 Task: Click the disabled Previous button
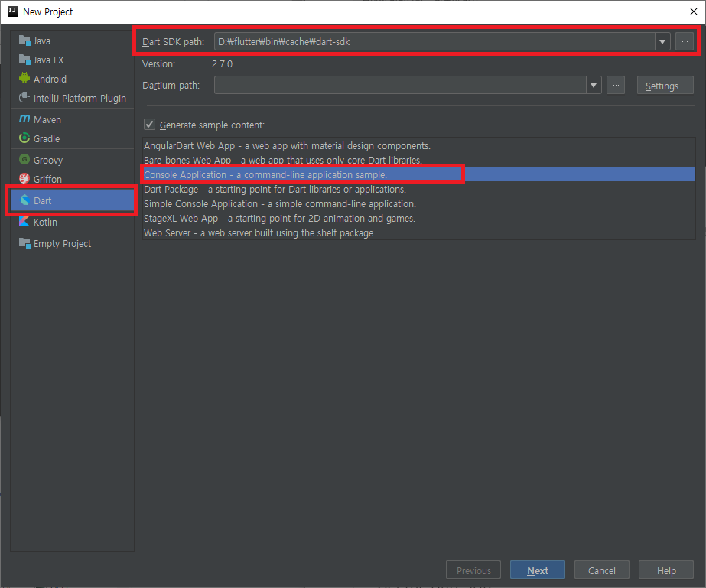[x=473, y=570]
